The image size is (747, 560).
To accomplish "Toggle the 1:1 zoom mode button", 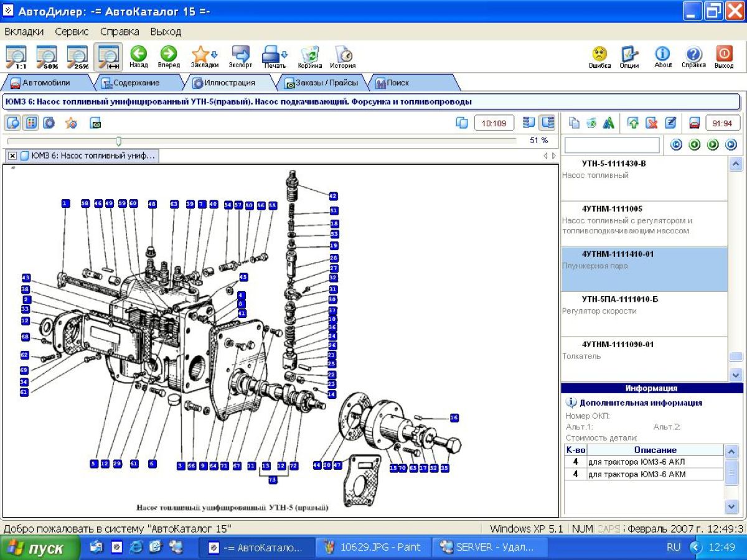I will click(17, 57).
